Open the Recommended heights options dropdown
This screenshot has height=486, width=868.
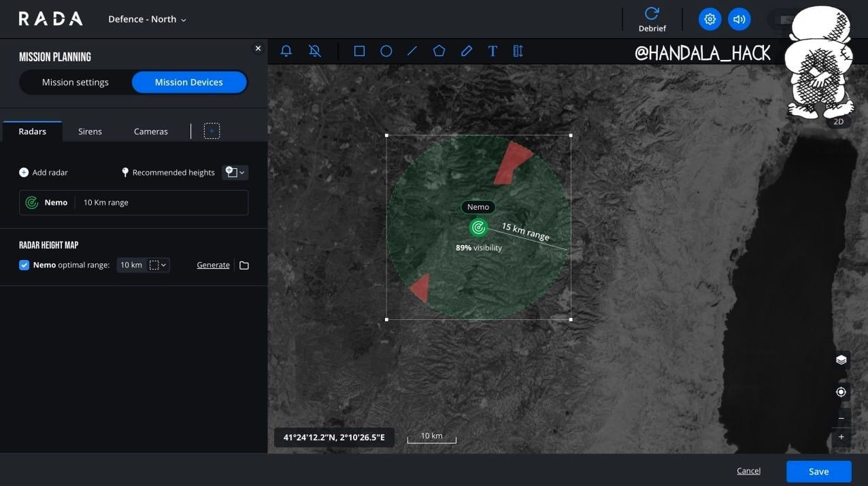235,172
